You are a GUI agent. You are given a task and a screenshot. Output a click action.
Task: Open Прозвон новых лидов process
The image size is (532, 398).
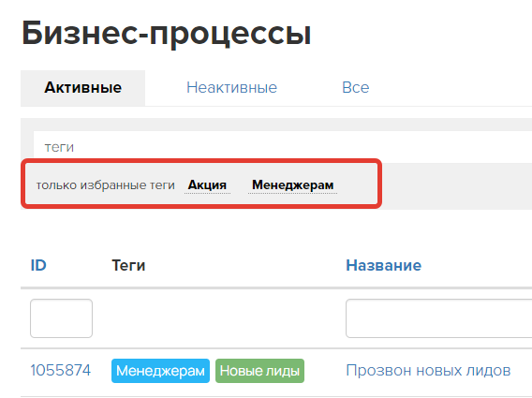click(428, 371)
